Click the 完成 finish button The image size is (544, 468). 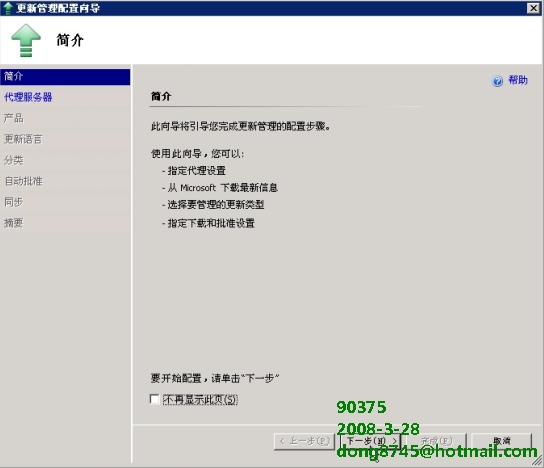point(436,441)
